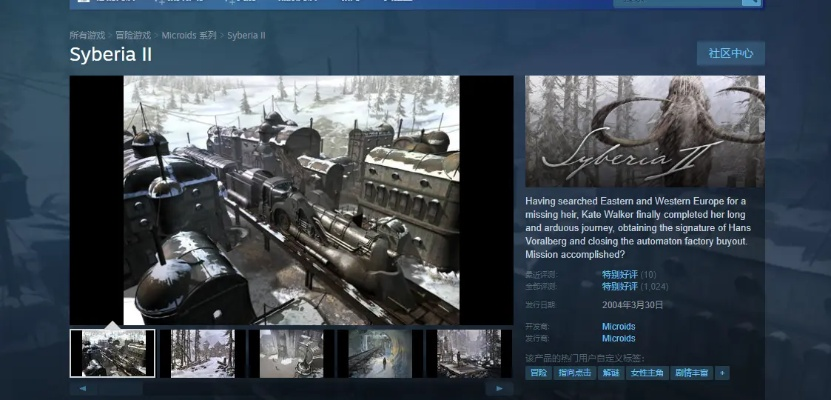Viewport: 831px width, 400px height.
Task: Select the first train screenshot thumbnail
Action: click(112, 353)
